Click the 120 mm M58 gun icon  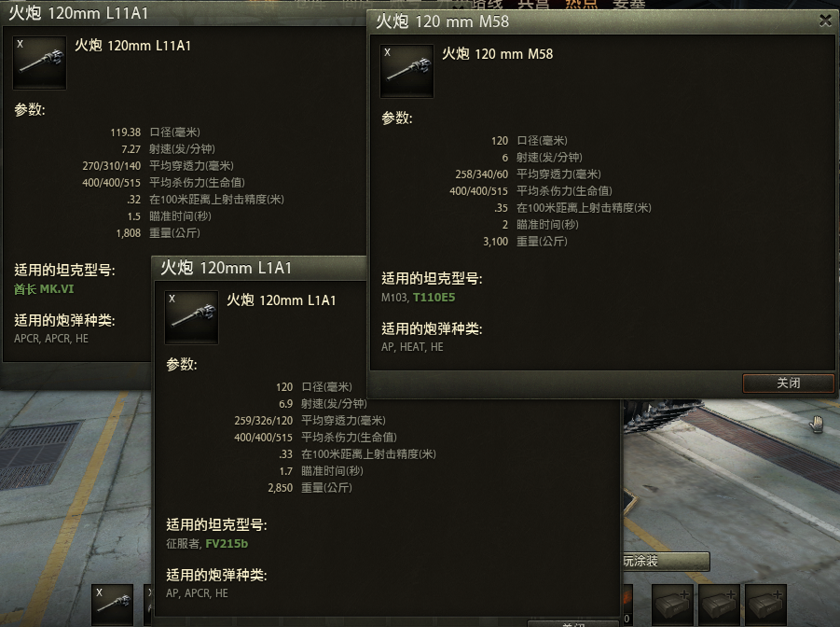[x=406, y=71]
